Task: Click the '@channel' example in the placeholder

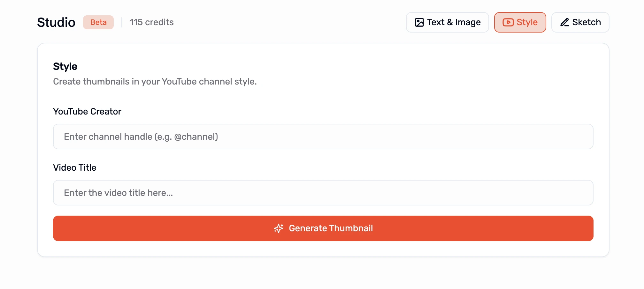Action: [196, 137]
